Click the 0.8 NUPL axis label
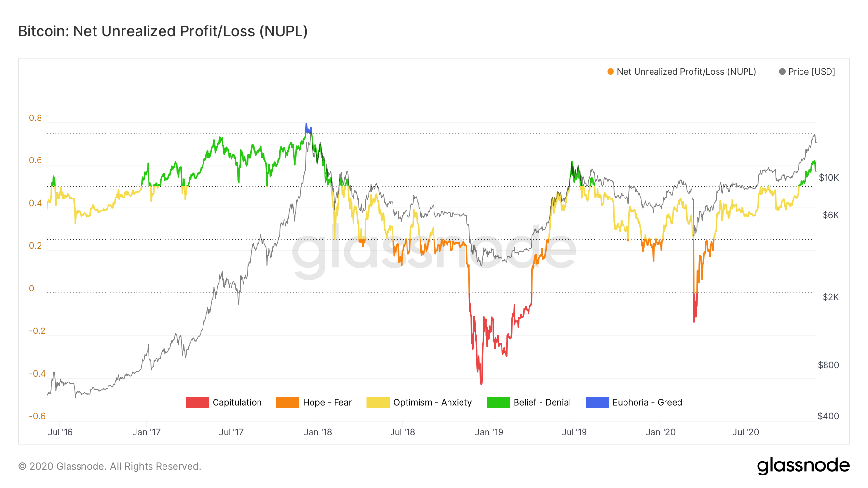This screenshot has height=488, width=868. click(x=35, y=118)
